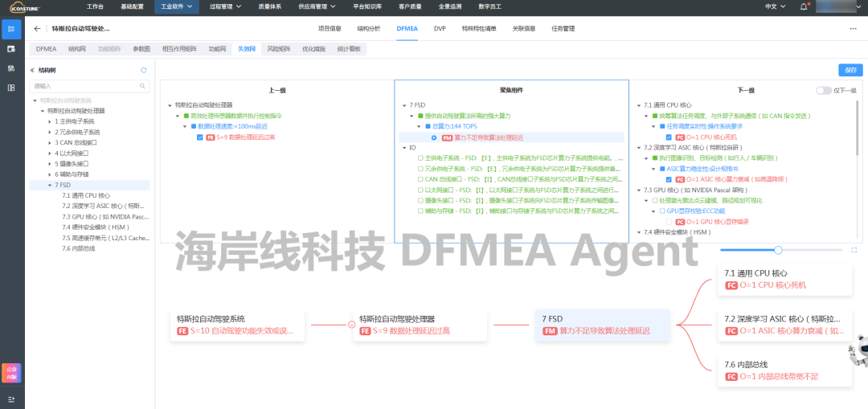Open the fourth left-sidebar layout icon
This screenshot has height=409, width=868.
click(11, 88)
